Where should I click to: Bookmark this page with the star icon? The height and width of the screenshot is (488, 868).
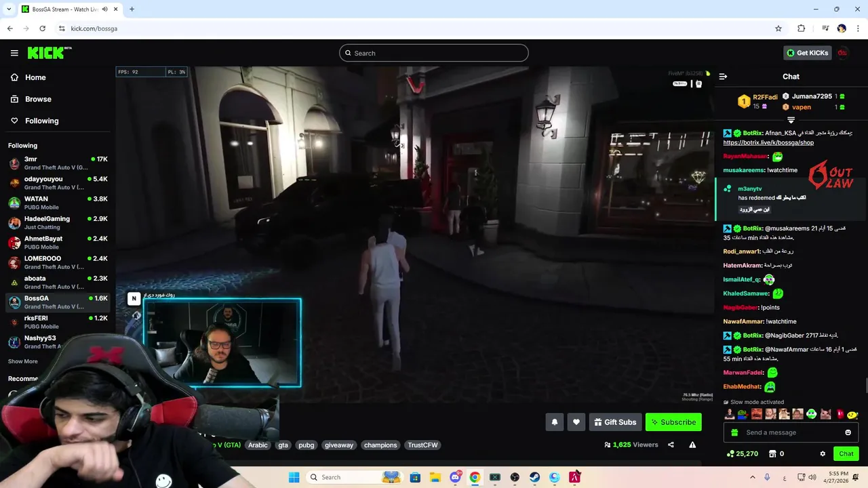click(x=778, y=28)
